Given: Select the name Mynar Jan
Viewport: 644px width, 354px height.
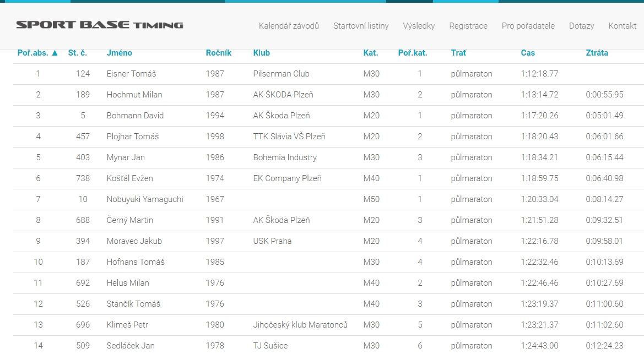Looking at the screenshot, I should [x=126, y=157].
